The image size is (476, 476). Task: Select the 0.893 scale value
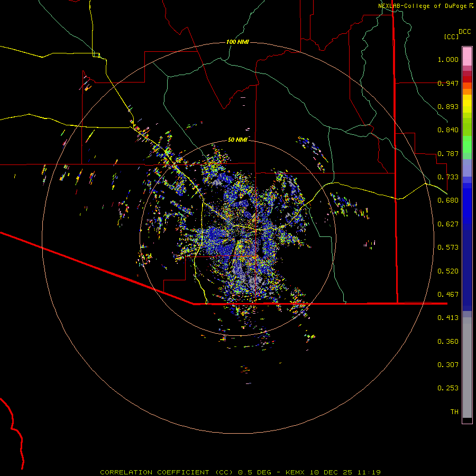click(x=448, y=106)
